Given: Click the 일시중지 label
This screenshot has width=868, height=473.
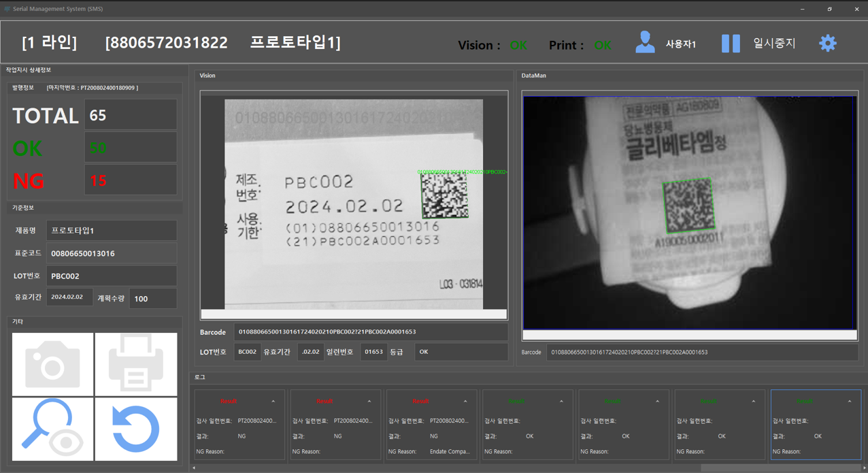Looking at the screenshot, I should tap(774, 43).
